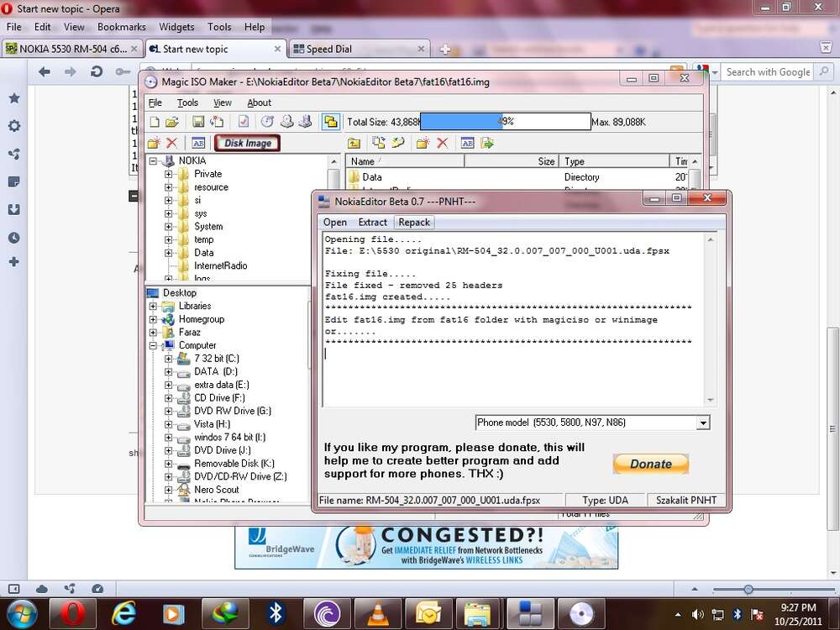Select the Data directory in file list

pyautogui.click(x=372, y=177)
